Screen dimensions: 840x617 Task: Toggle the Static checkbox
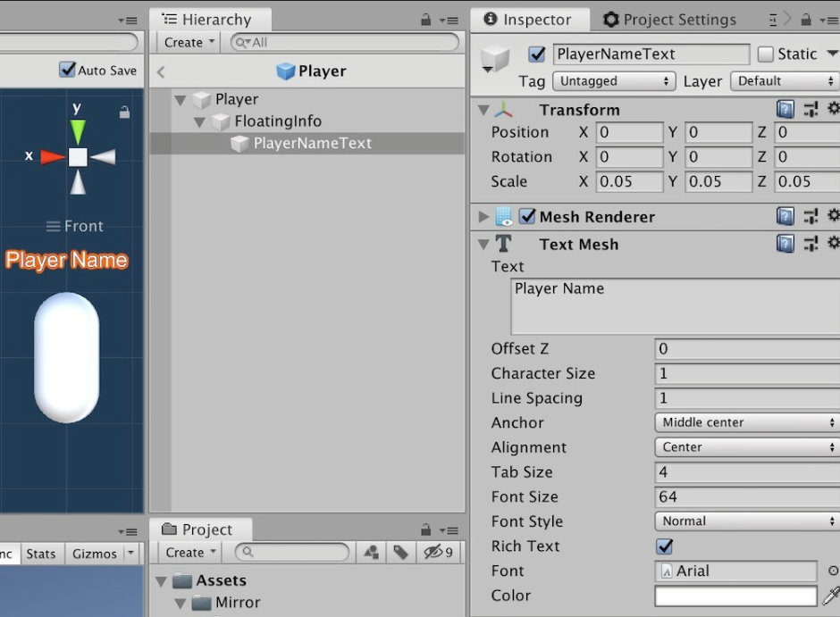click(x=766, y=54)
